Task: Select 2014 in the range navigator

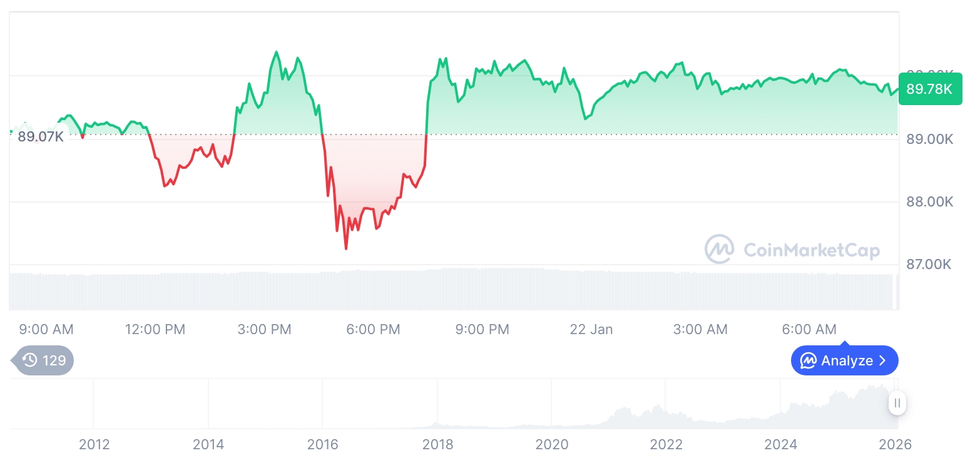Action: (208, 445)
